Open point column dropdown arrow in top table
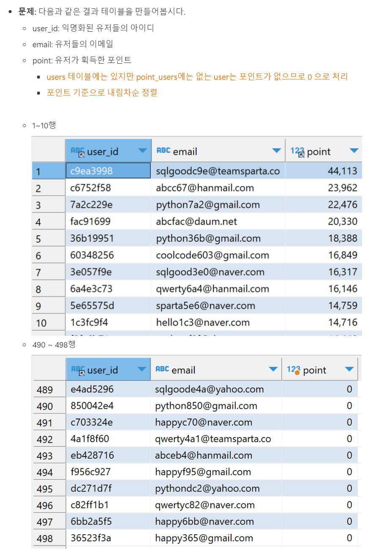Viewport: 392px width, 555px height. tap(354, 151)
